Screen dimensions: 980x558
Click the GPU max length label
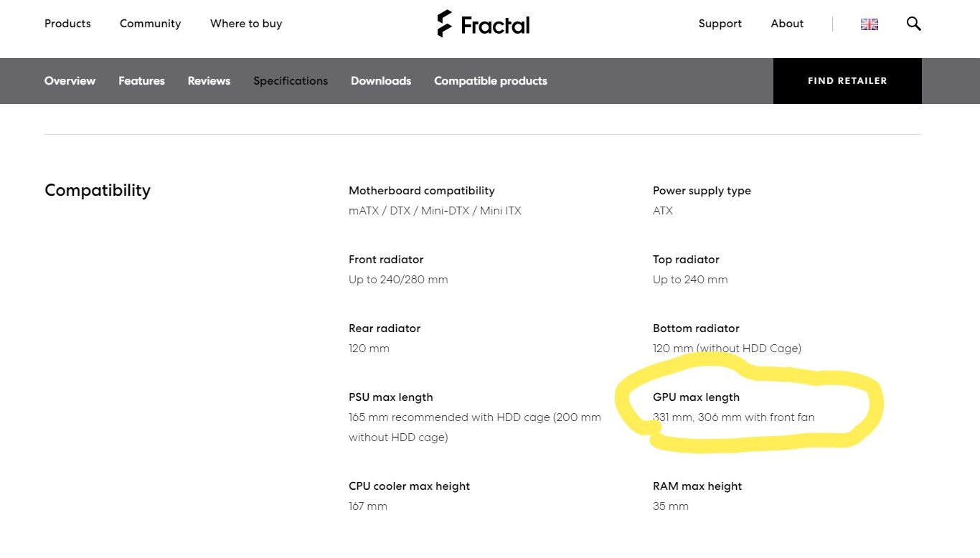click(x=696, y=397)
